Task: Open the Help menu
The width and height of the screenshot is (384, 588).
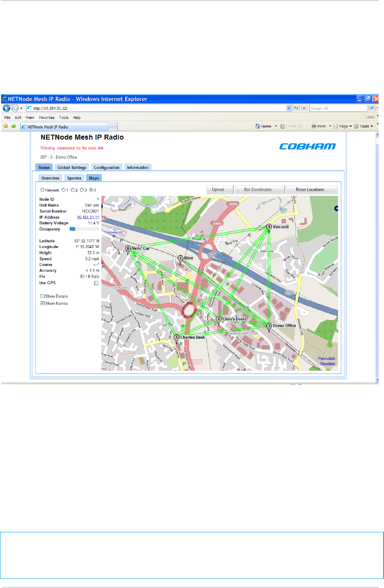Action: point(77,118)
